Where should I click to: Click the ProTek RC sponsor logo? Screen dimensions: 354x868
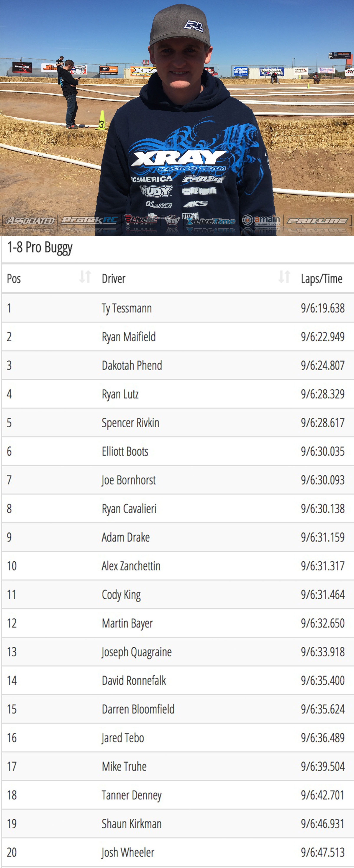pyautogui.click(x=90, y=220)
